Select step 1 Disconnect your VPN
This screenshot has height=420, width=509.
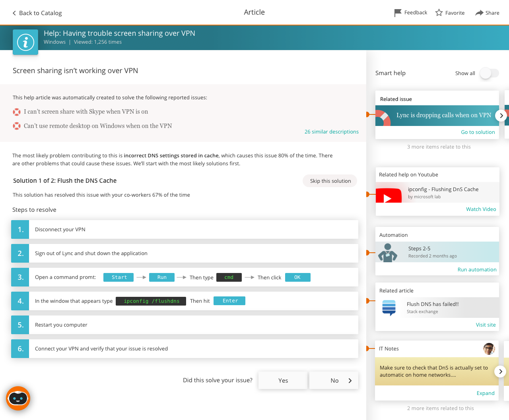[185, 230]
